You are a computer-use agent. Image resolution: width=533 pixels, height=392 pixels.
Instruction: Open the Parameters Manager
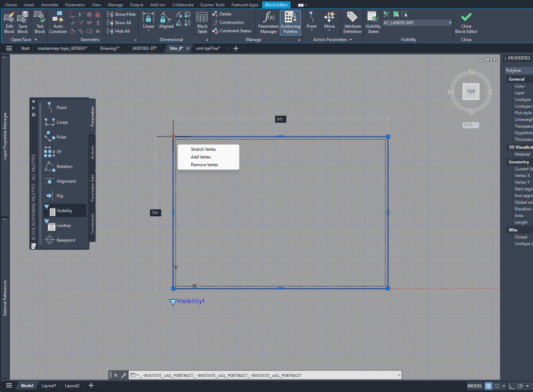pyautogui.click(x=268, y=22)
